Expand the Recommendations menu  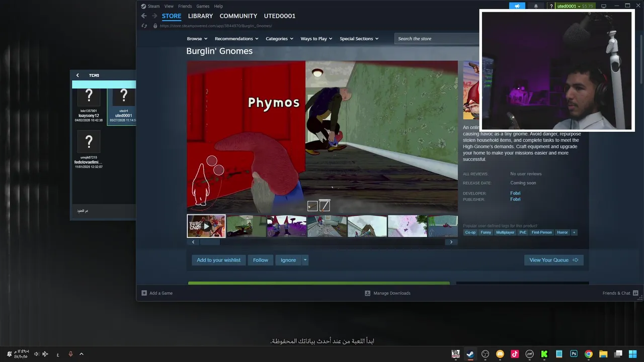236,39
